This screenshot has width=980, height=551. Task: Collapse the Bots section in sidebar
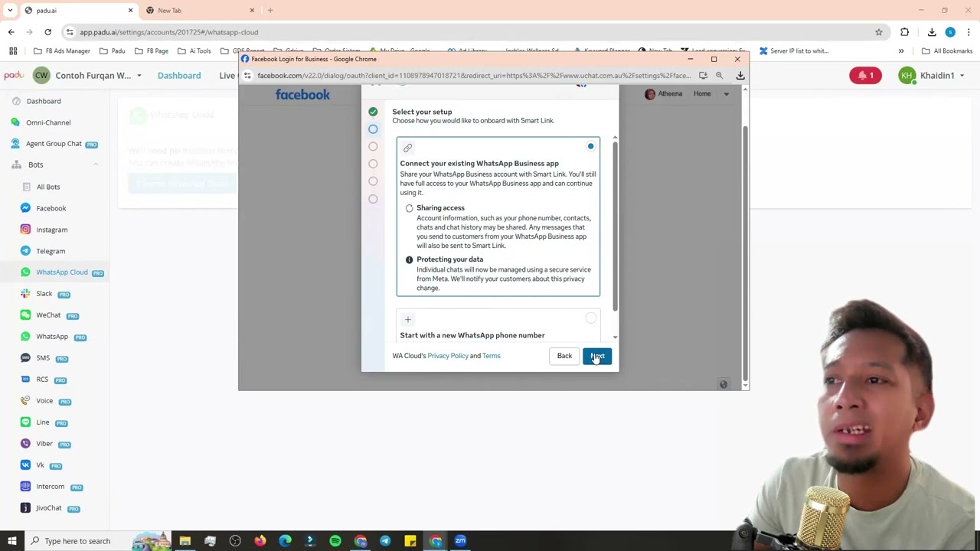tap(96, 165)
